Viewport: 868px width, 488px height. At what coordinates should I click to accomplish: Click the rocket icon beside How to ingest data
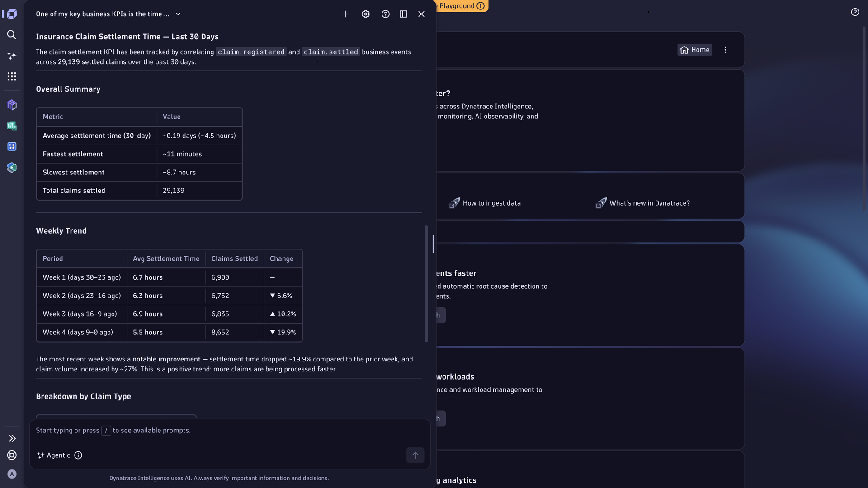tap(454, 203)
